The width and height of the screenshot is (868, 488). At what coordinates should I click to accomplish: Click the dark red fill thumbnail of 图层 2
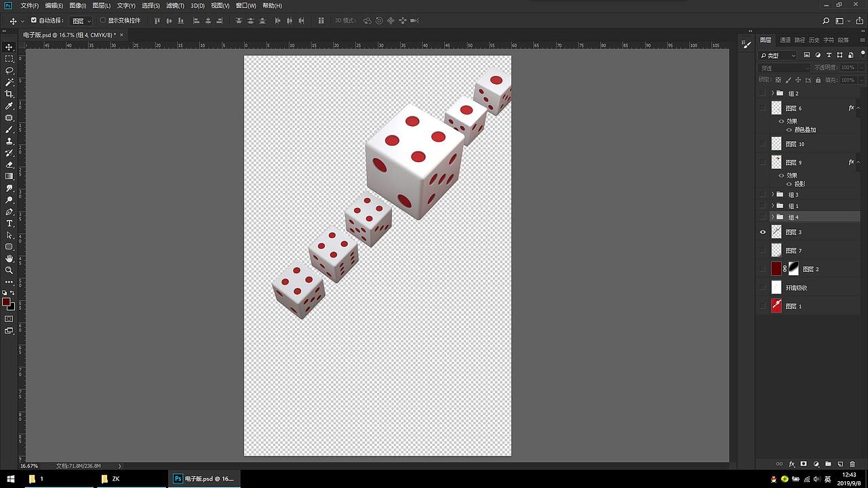[x=776, y=269]
